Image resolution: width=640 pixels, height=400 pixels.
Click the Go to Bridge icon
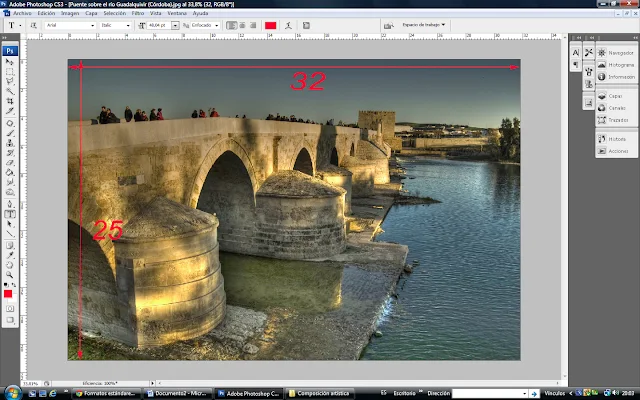pos(389,25)
